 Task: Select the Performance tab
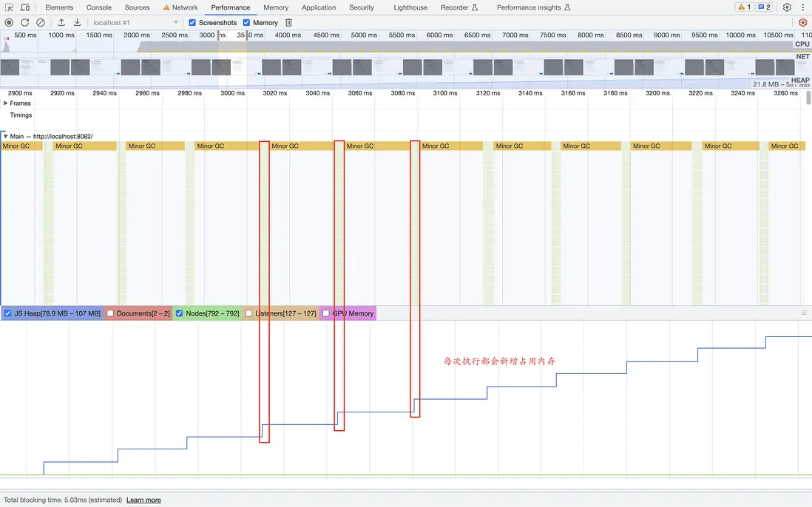point(231,7)
